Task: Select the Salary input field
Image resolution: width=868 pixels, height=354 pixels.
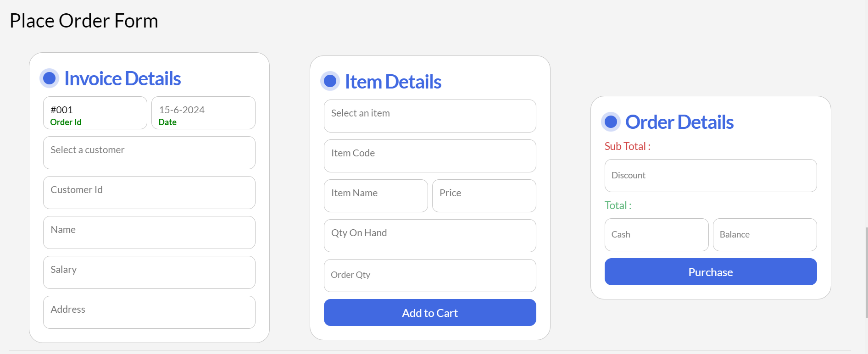Action: 149,272
